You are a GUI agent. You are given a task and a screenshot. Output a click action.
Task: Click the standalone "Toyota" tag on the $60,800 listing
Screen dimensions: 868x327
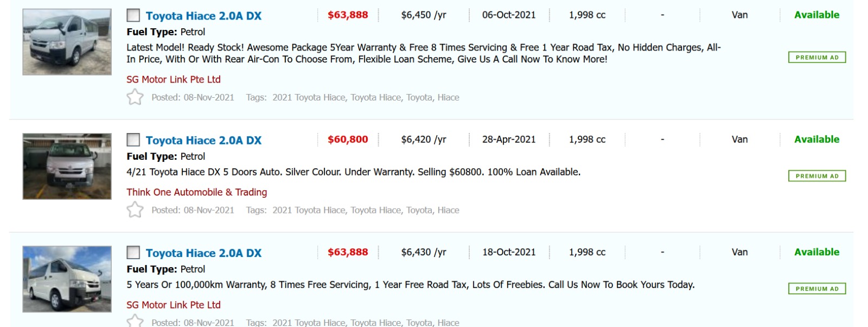click(419, 210)
